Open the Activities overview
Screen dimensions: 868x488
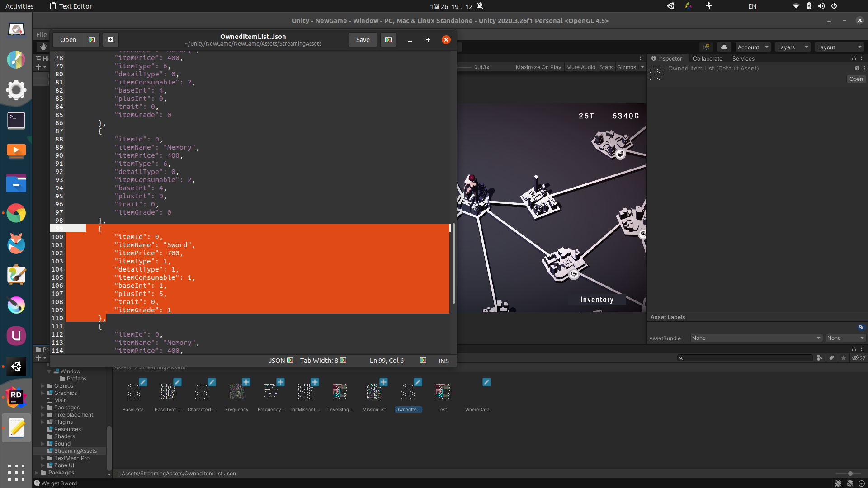coord(19,6)
